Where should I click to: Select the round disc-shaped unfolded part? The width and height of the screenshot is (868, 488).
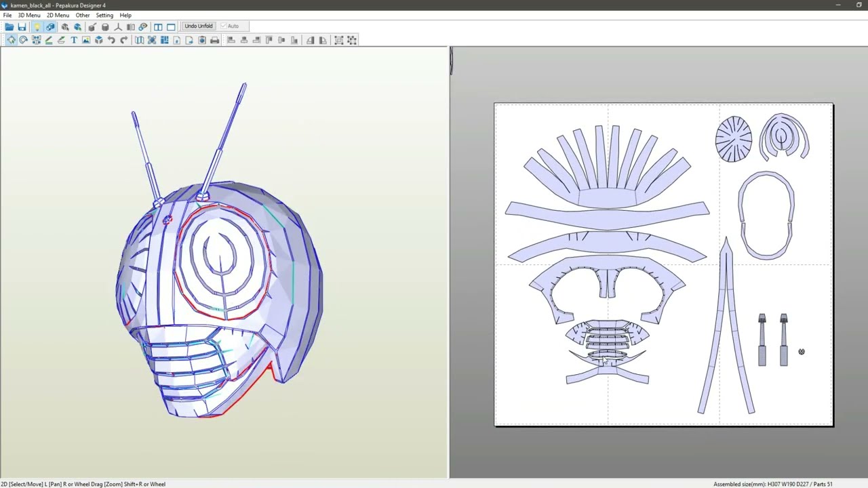coord(734,139)
